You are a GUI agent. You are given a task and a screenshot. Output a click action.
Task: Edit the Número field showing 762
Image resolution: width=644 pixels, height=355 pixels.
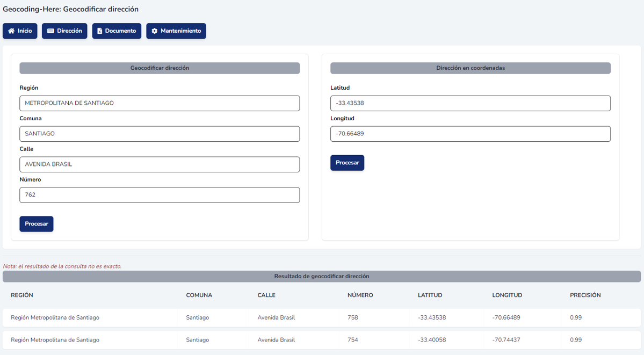click(x=160, y=195)
